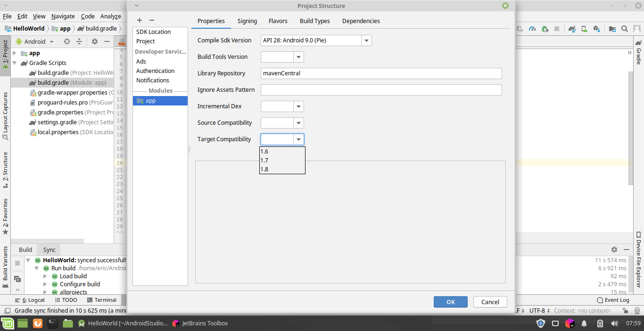
Task: Toggle Target Compatibility dropdown arrow
Action: (298, 139)
